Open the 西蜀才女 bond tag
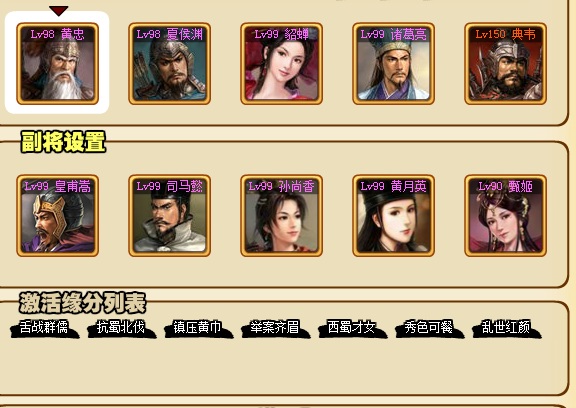576x408 pixels. pyautogui.click(x=353, y=328)
